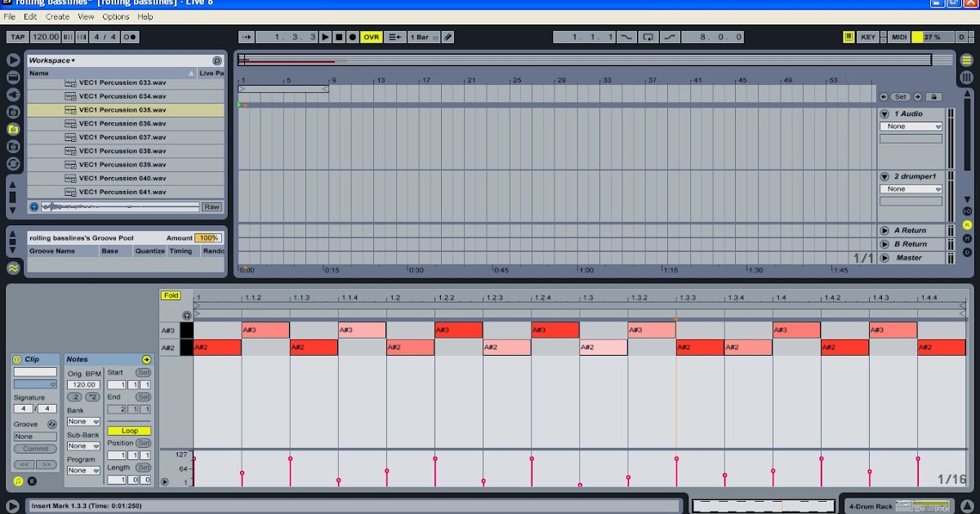
Task: Click the highlighted File Browser icon in sidebar
Action: 12,129
